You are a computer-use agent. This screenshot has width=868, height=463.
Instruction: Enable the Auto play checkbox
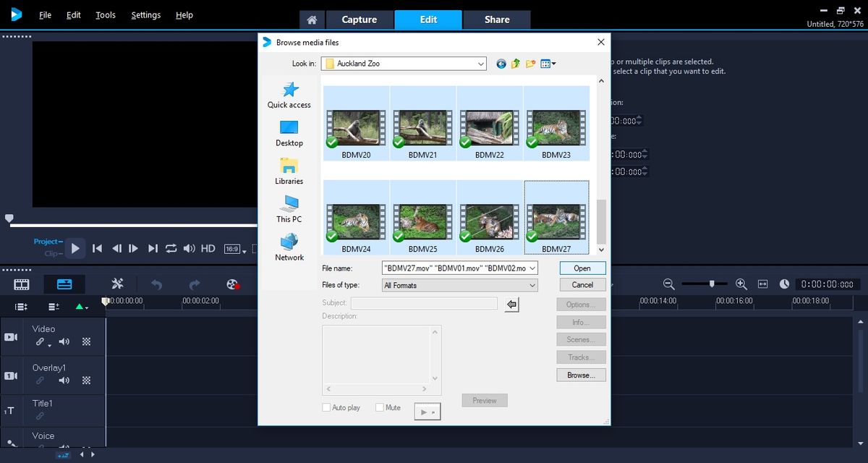coord(326,408)
